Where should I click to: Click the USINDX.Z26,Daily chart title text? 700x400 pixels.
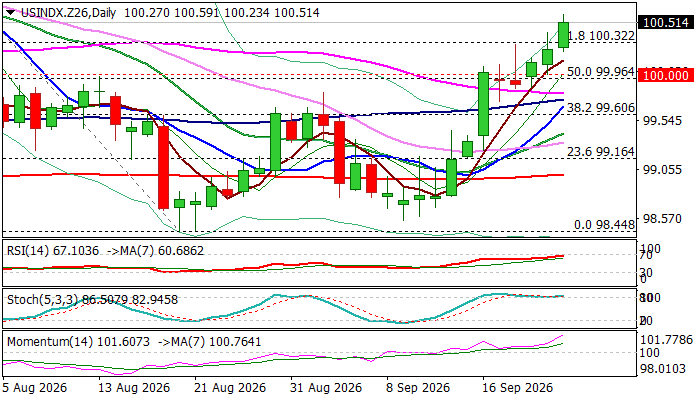point(68,12)
